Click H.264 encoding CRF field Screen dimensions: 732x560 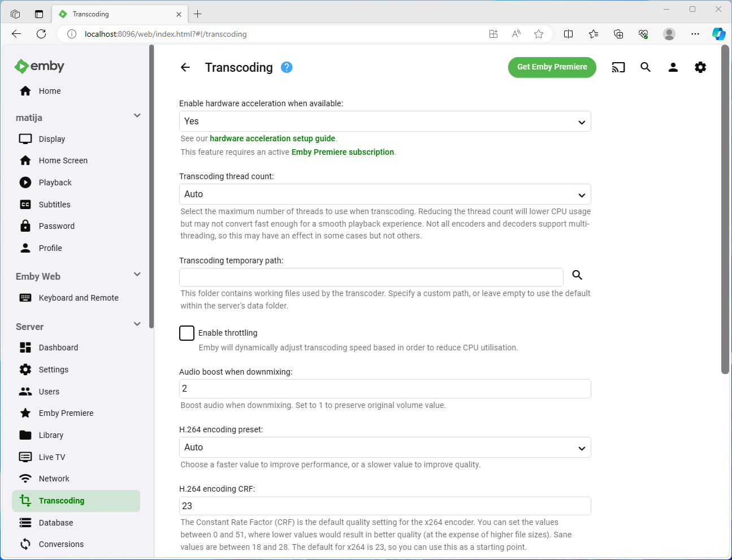(385, 506)
